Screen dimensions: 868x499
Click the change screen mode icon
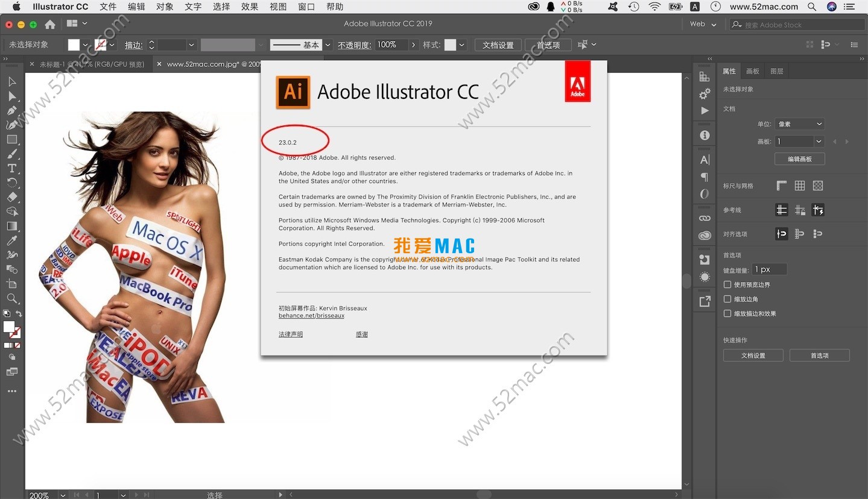click(x=12, y=372)
